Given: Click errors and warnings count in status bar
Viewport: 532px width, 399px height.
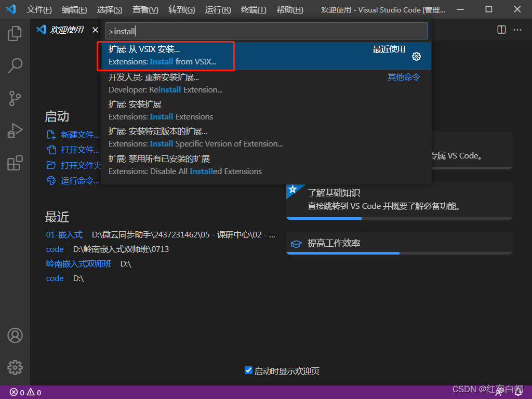Looking at the screenshot, I should 26,392.
